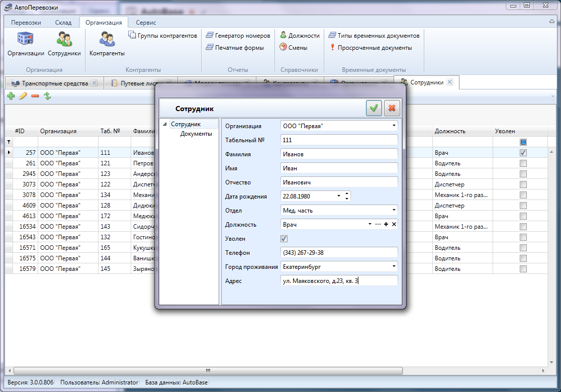This screenshot has width=561, height=392.
Task: Click the Телефон input field
Action: point(339,252)
